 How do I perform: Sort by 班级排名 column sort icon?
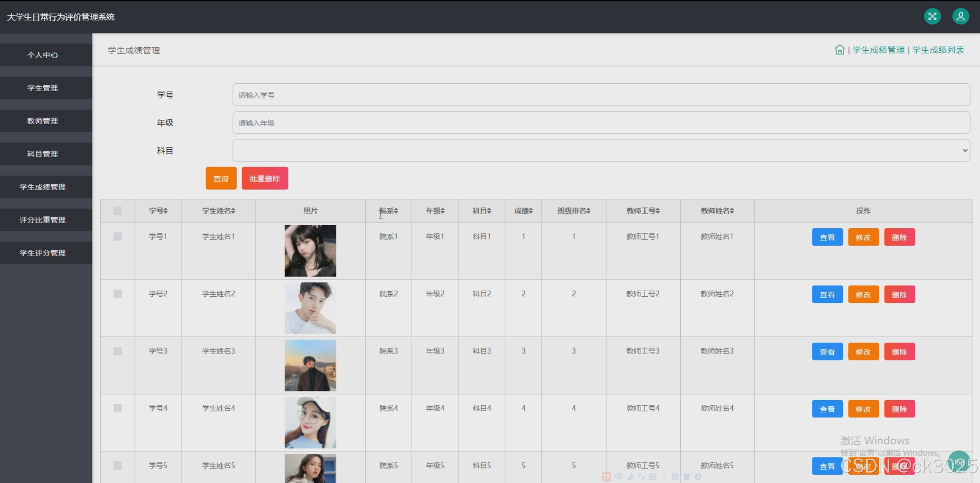588,211
